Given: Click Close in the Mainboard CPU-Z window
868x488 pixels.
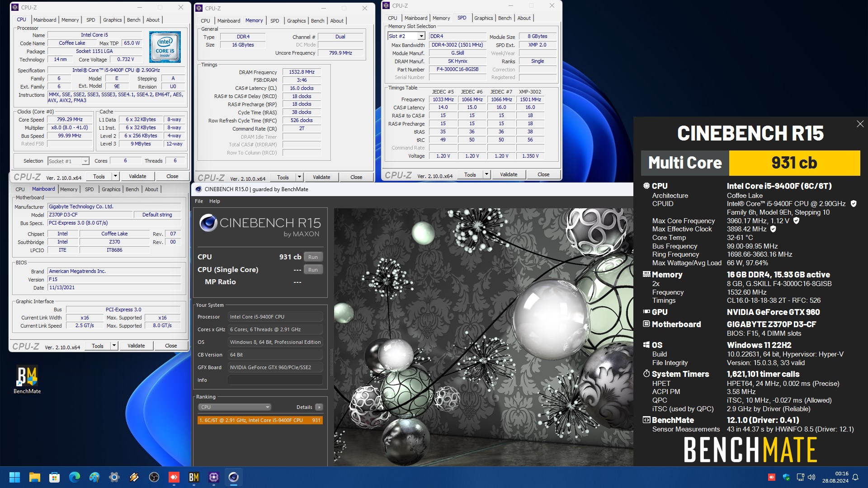Looking at the screenshot, I should tap(171, 346).
